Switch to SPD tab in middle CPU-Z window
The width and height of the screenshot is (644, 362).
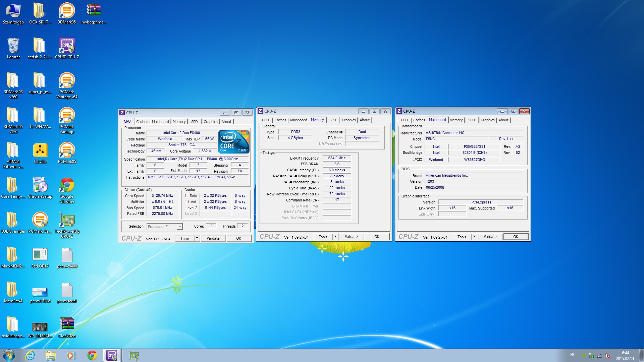pos(332,120)
